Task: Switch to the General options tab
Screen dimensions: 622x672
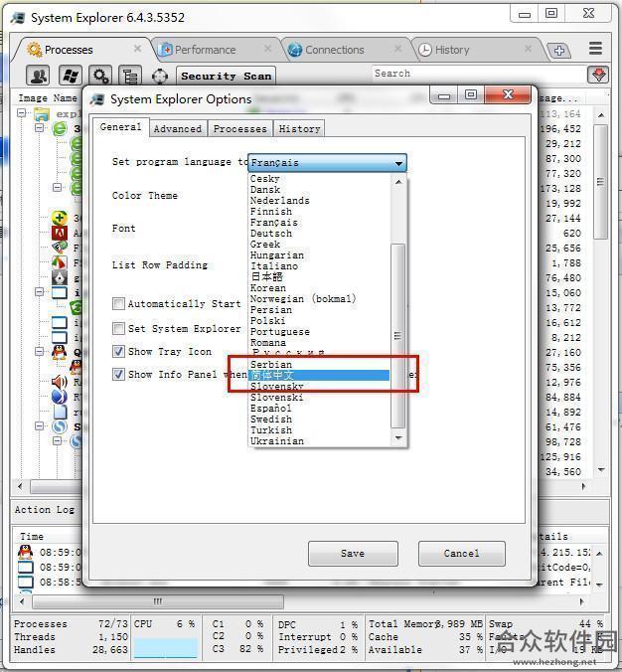Action: [x=121, y=127]
